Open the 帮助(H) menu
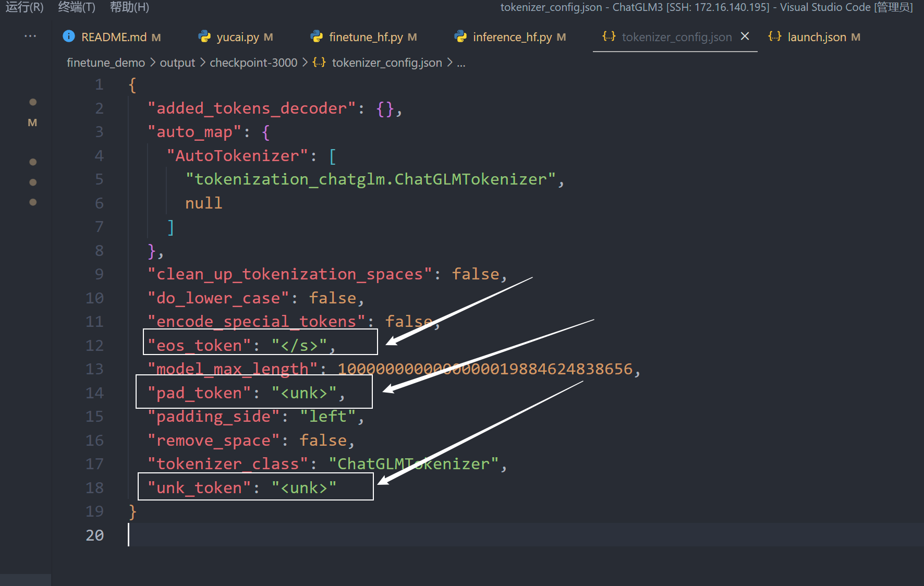 (x=129, y=7)
